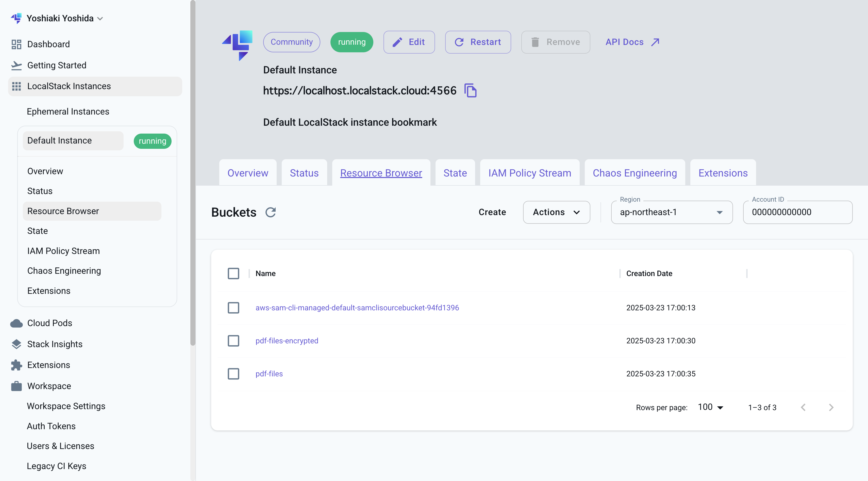This screenshot has height=481, width=868.
Task: Go to the next page of buckets
Action: (831, 407)
